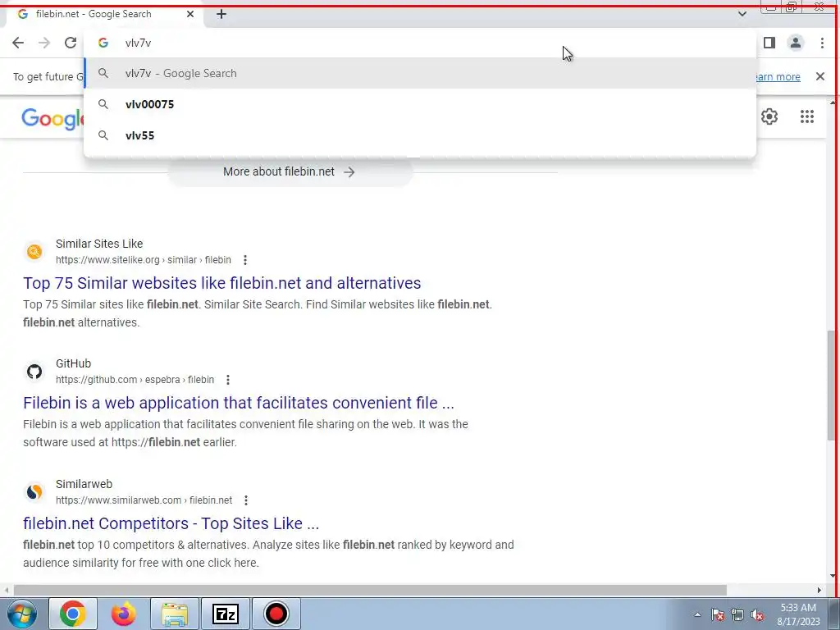Open the Chrome profile avatar
The image size is (840, 630).
[x=796, y=43]
